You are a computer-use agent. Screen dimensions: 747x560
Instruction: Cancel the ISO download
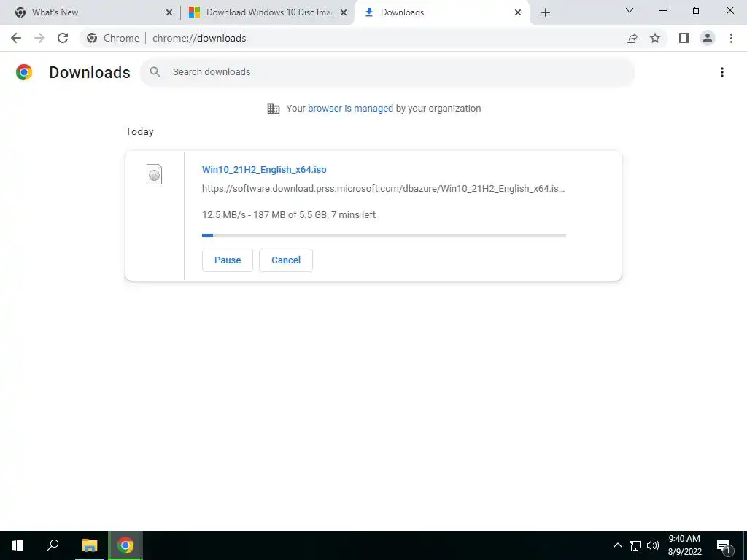pyautogui.click(x=286, y=260)
